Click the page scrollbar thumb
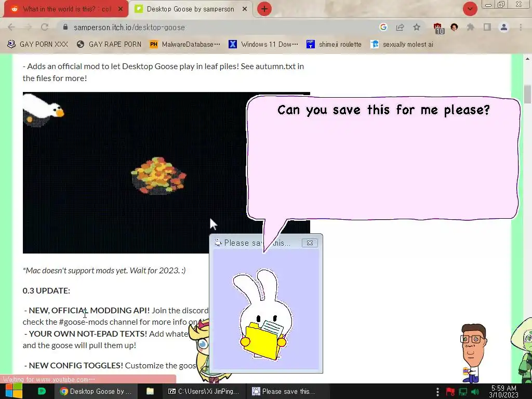 527,94
